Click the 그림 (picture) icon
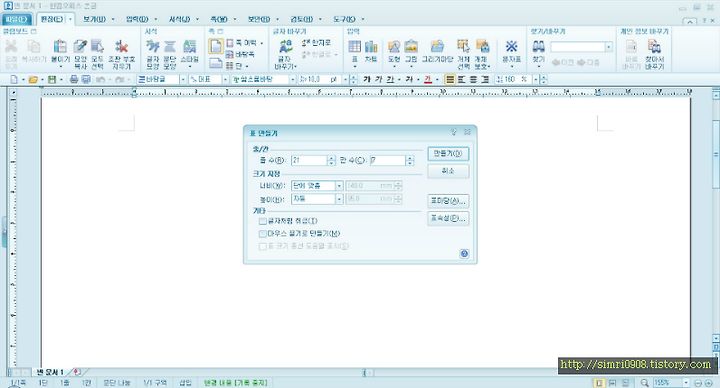This screenshot has height=388, width=720. click(411, 46)
